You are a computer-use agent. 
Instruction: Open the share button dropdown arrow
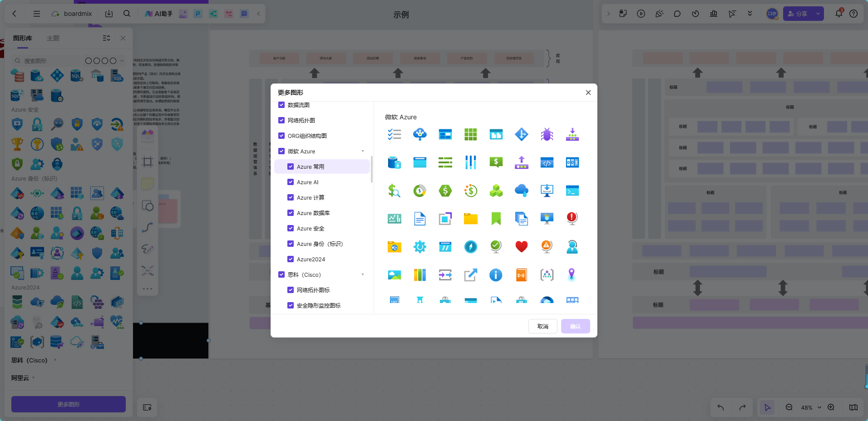click(818, 14)
